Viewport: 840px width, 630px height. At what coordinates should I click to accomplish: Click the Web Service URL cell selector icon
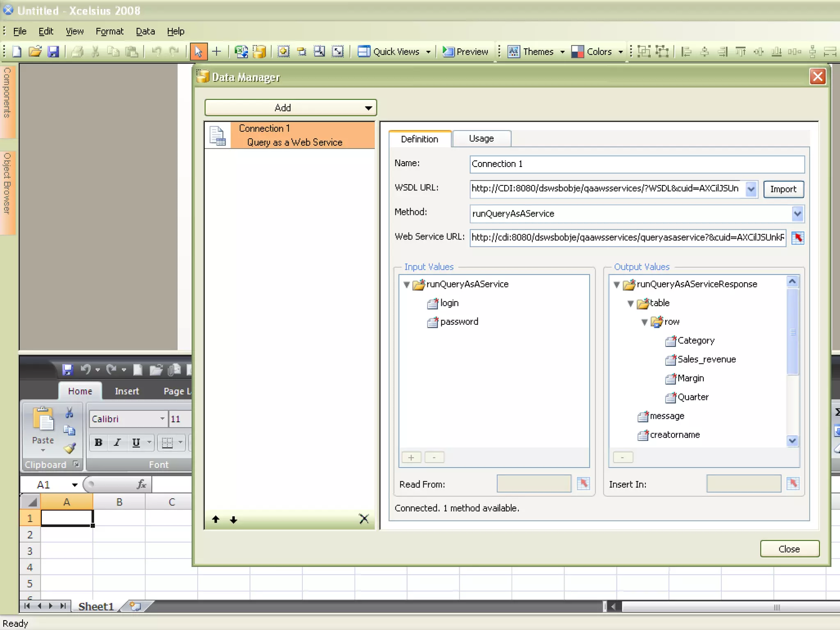[x=798, y=238]
